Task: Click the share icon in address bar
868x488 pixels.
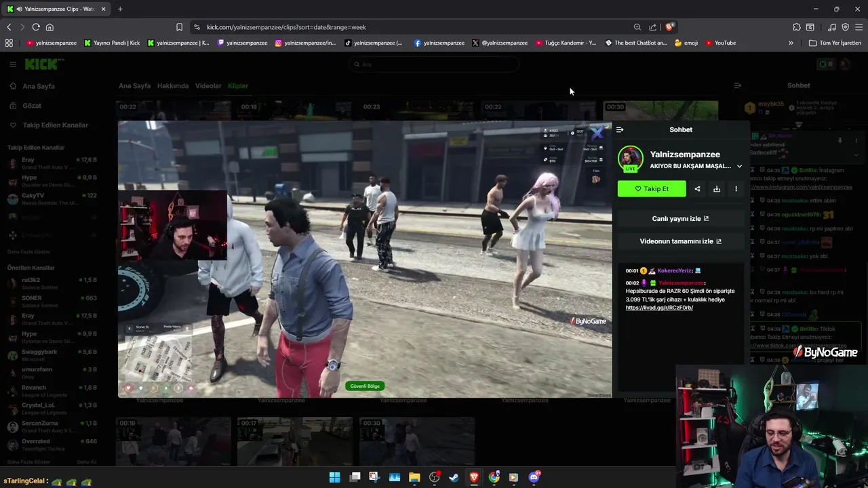Action: click(652, 27)
